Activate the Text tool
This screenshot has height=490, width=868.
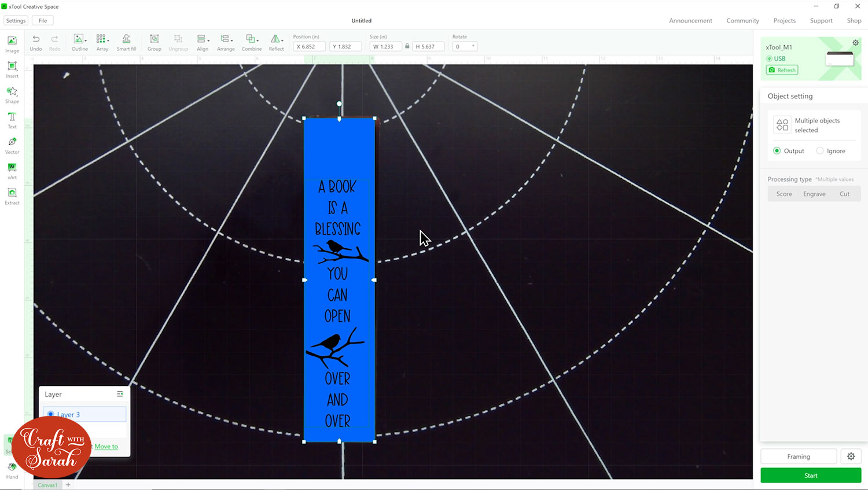(x=12, y=120)
